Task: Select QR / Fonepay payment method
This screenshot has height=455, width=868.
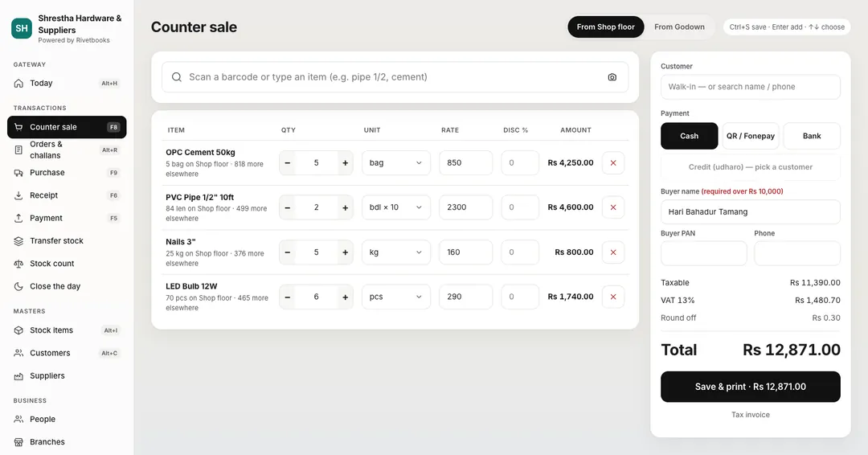Action: [751, 136]
